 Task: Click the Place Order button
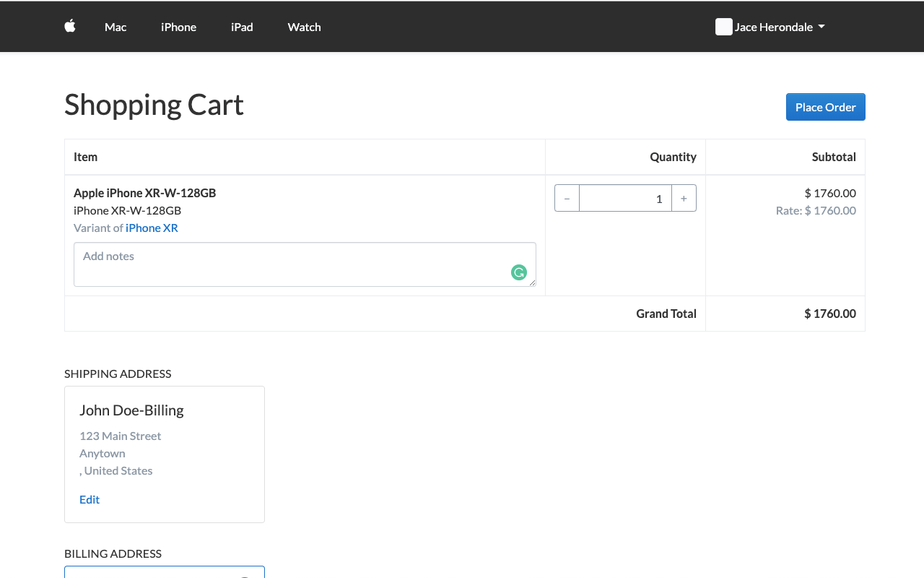pos(825,106)
